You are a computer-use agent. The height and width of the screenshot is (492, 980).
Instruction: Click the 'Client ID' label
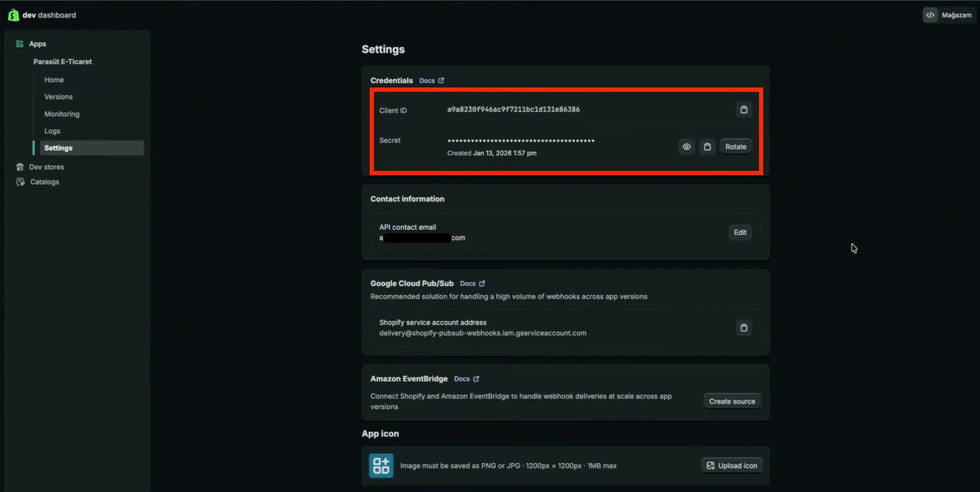point(393,110)
